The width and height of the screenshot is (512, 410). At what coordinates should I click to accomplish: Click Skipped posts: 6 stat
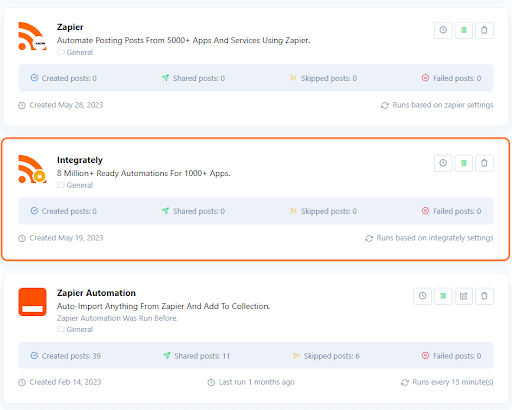[x=326, y=356]
